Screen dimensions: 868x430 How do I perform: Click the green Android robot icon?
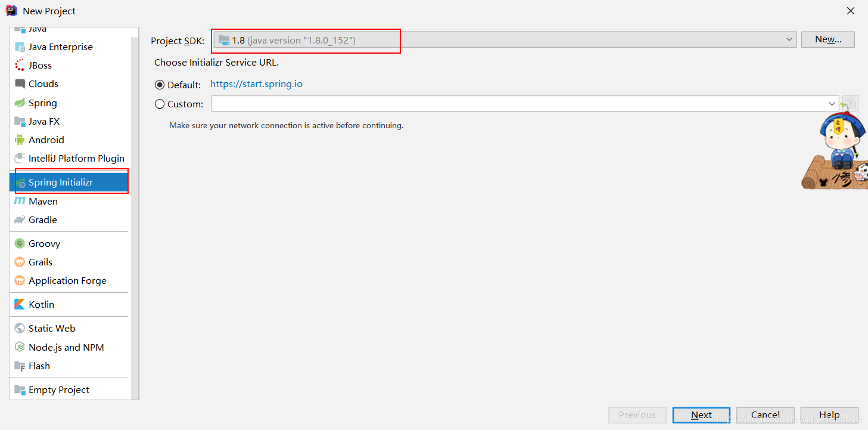[20, 140]
